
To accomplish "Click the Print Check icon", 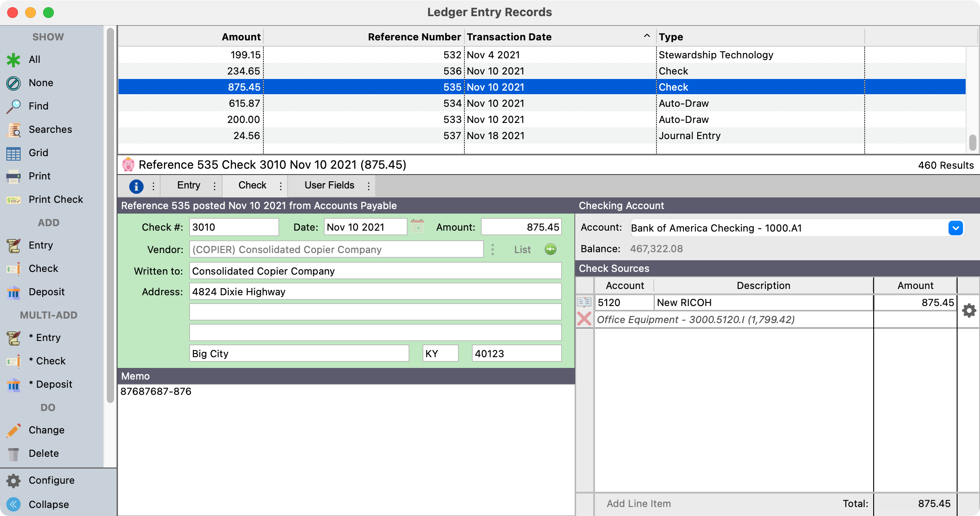I will coord(13,200).
